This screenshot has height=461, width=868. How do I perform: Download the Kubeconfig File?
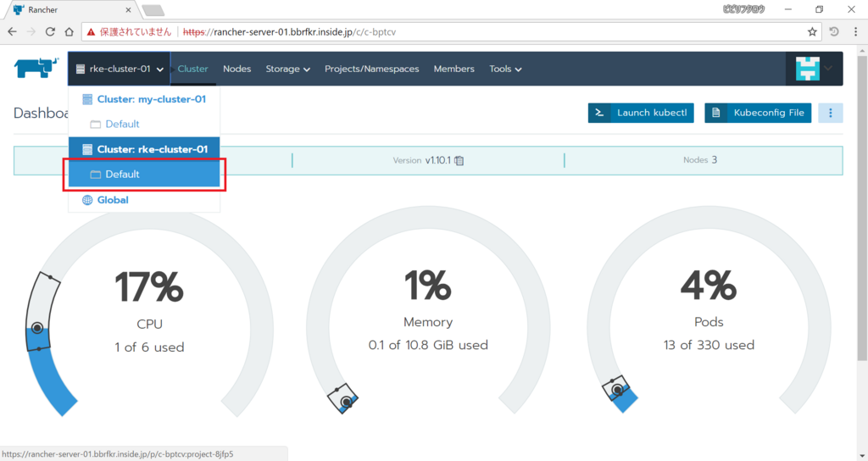[x=758, y=113]
